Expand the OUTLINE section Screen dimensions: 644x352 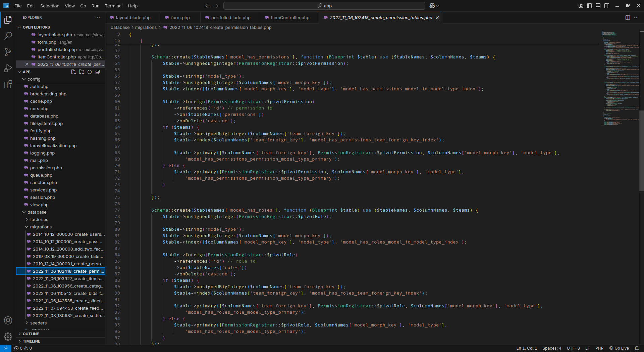(31, 334)
